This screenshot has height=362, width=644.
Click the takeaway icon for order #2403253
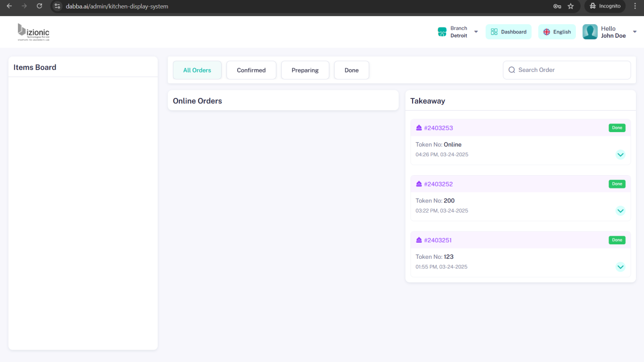tap(419, 128)
